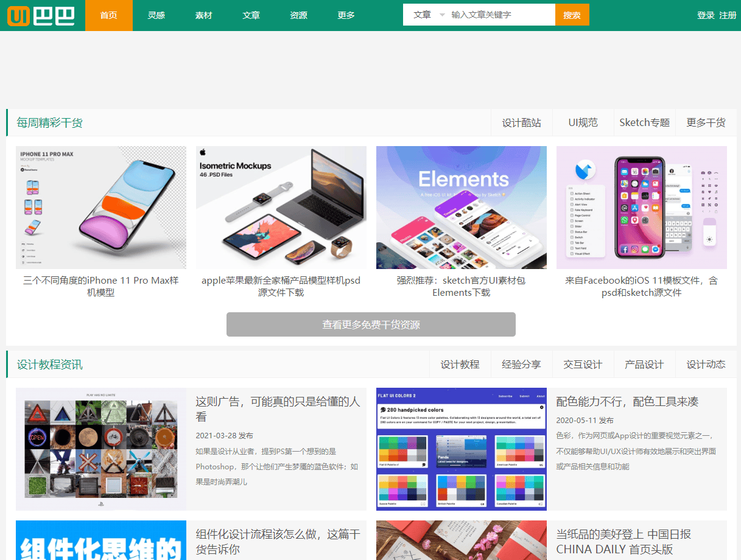Screen dimensions: 741x560
Task: Go to the 首页 navigation tab
Action: 109,15
